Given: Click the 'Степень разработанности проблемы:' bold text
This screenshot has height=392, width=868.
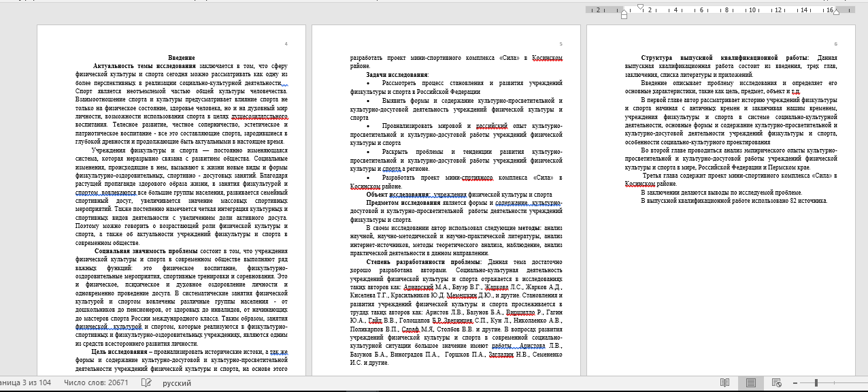Looking at the screenshot, I should (424, 261).
